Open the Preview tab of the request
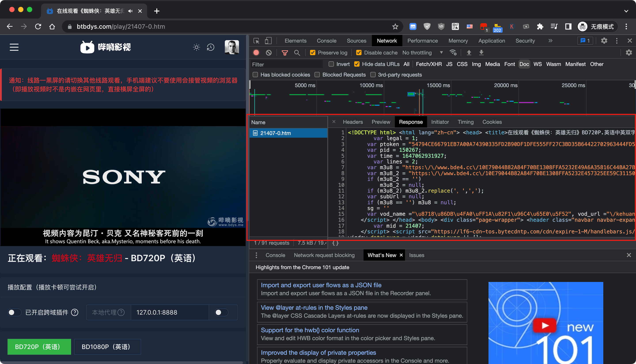This screenshot has width=636, height=364. pyautogui.click(x=381, y=122)
